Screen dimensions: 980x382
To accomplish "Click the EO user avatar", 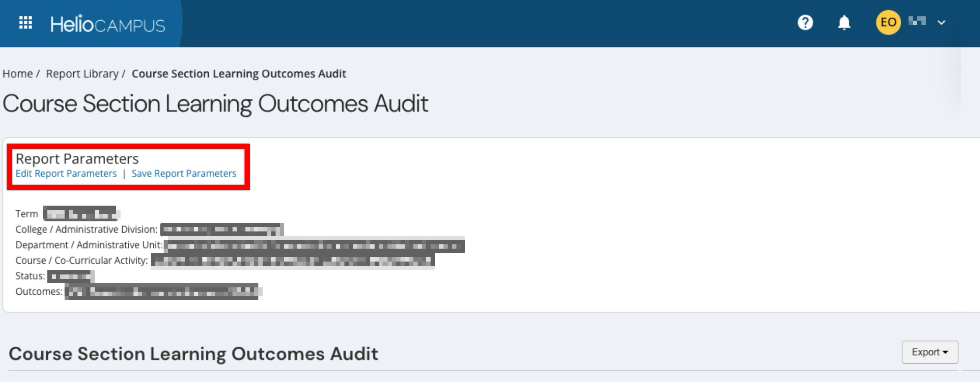I will tap(888, 22).
